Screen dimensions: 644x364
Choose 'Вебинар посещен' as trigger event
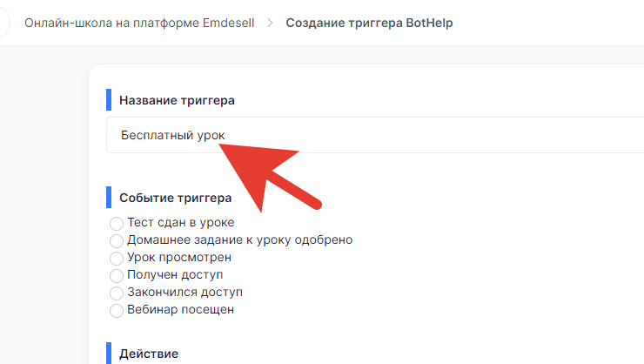click(117, 311)
